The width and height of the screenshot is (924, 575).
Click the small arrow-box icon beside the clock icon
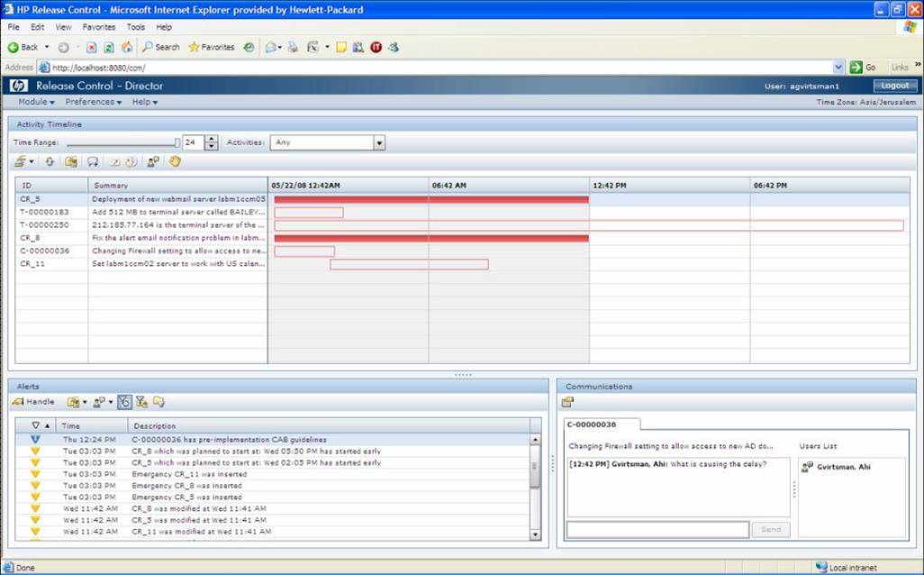[x=115, y=162]
